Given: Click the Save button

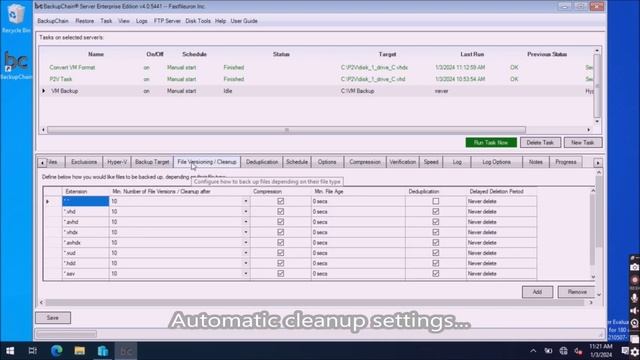Looking at the screenshot, I should click(53, 318).
